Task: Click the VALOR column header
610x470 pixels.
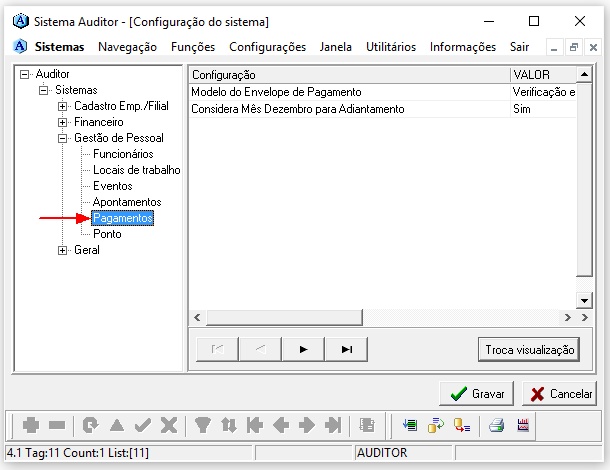Action: pos(543,75)
